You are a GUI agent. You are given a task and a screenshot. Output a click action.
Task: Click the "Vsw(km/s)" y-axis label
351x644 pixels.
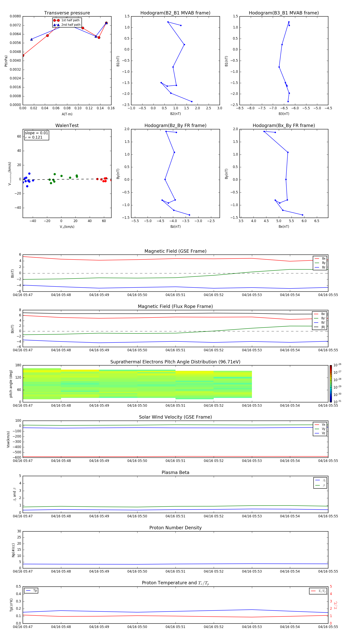pyautogui.click(x=8, y=439)
